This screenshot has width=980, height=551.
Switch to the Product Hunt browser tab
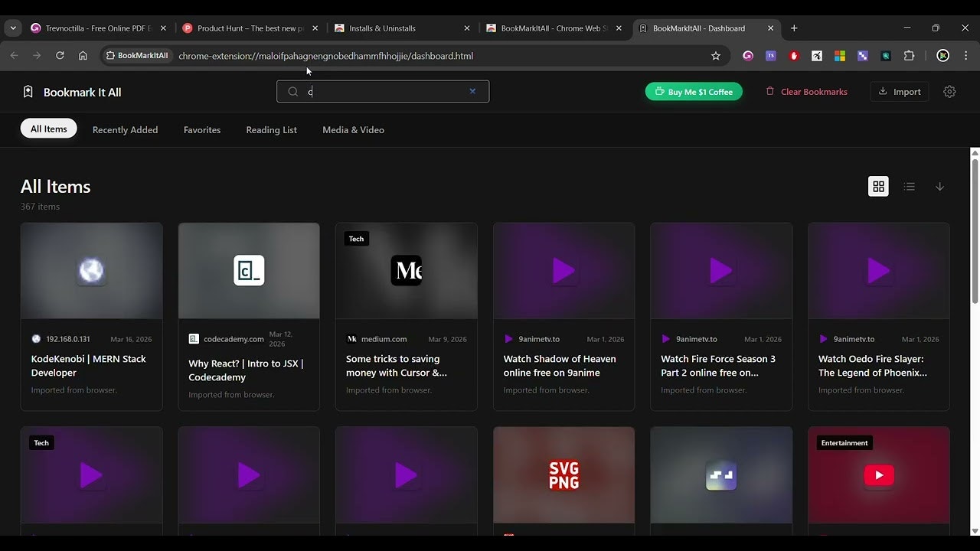[245, 28]
